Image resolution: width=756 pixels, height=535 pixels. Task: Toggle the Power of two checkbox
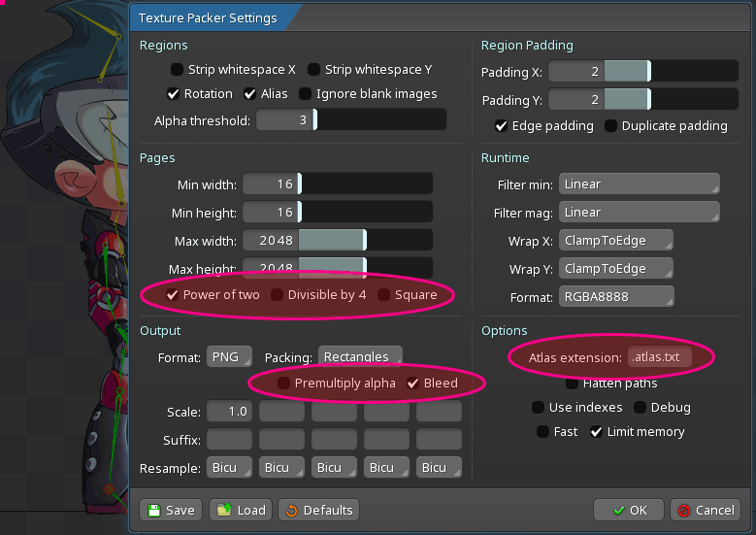tap(172, 295)
